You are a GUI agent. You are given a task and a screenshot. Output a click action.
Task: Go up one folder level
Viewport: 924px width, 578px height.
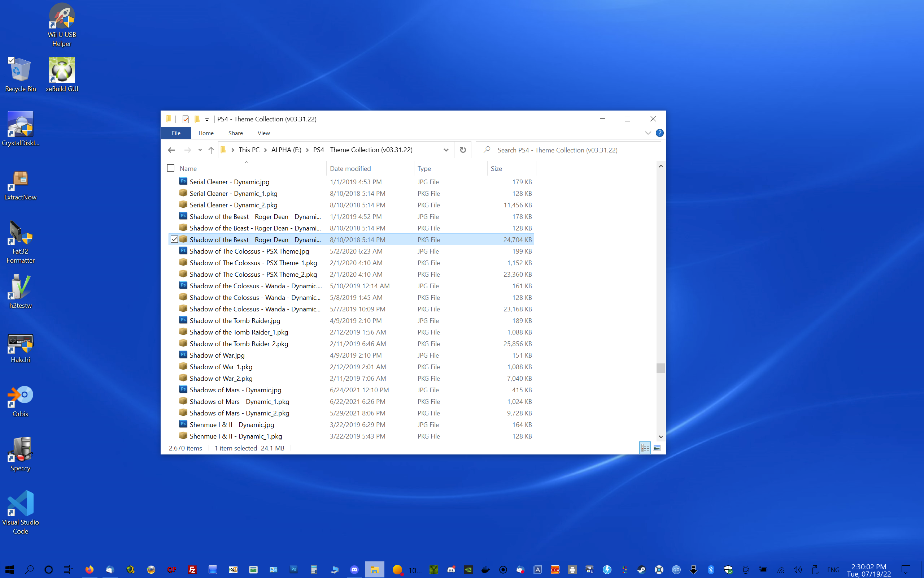click(211, 150)
